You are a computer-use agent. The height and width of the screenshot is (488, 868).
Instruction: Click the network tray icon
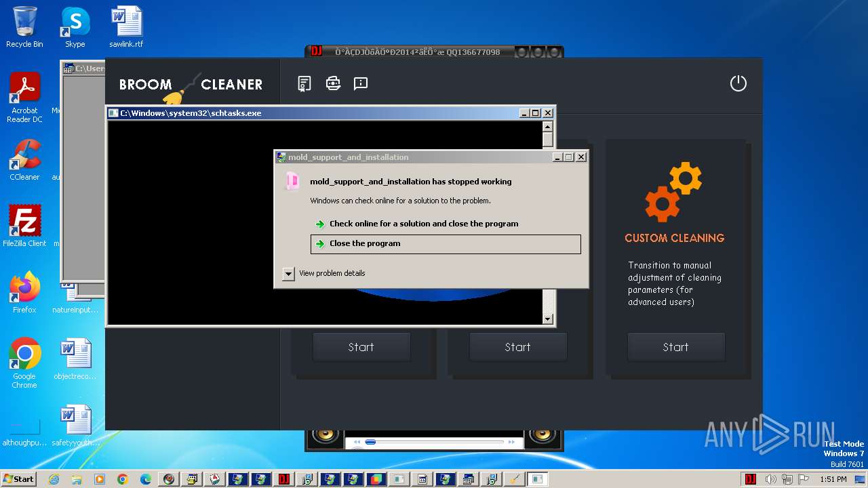pyautogui.click(x=787, y=479)
